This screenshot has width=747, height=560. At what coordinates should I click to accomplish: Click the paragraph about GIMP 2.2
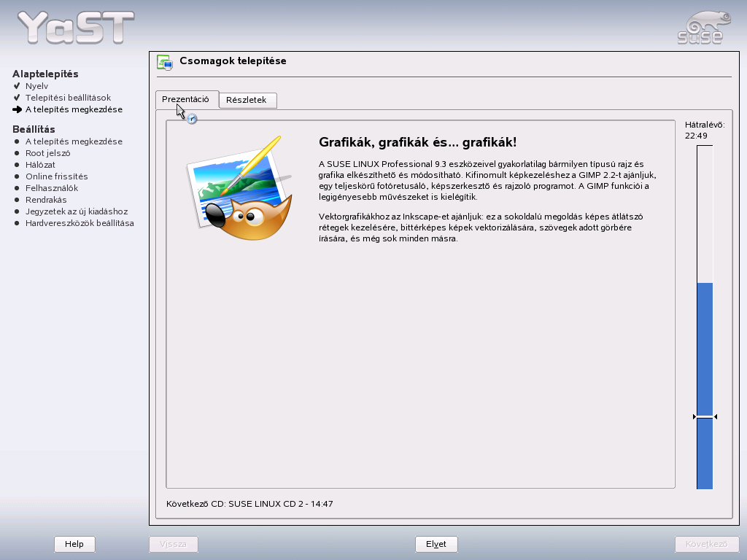(x=487, y=181)
